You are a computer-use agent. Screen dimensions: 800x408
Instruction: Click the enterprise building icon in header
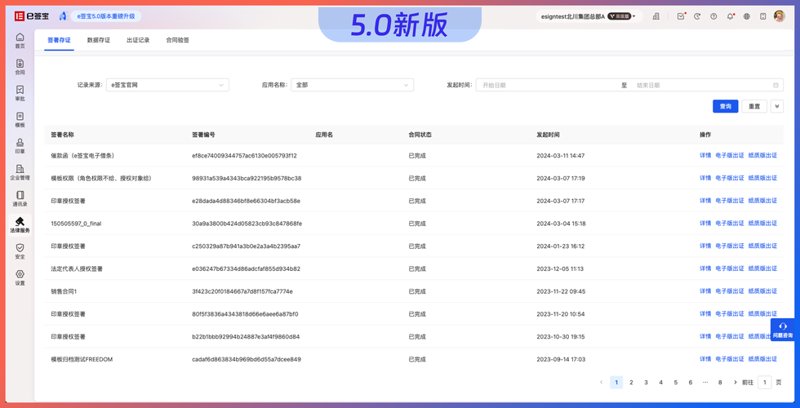pos(656,16)
